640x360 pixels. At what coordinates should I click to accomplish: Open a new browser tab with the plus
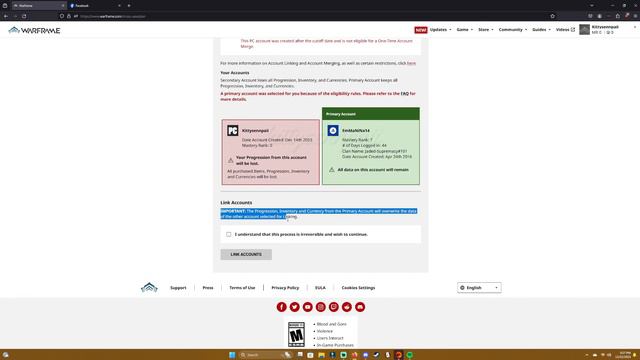129,6
